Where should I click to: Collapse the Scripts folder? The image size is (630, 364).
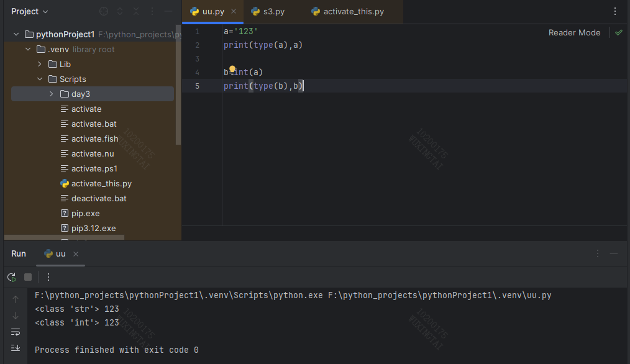click(x=39, y=79)
